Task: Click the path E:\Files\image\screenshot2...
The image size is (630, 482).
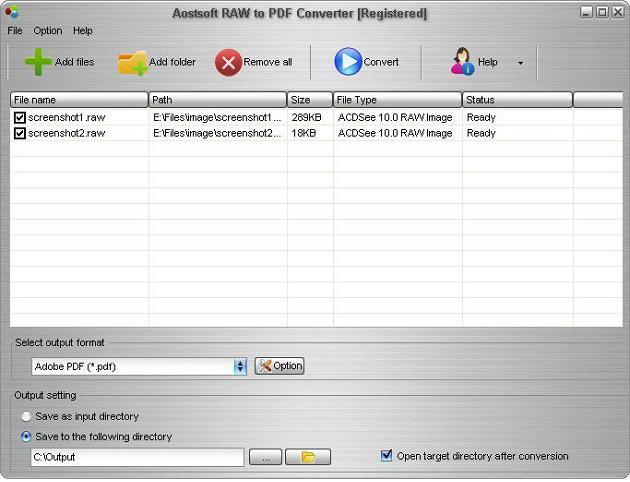Action: click(217, 133)
